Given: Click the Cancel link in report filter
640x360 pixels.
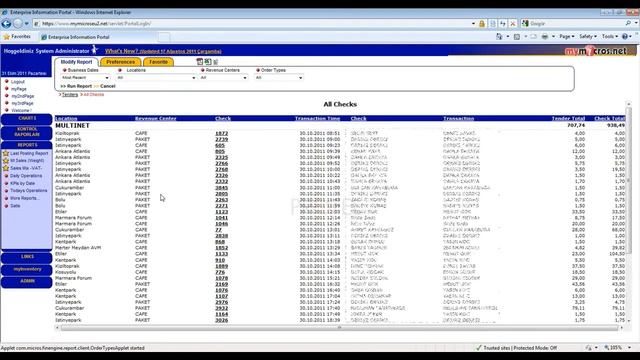Looking at the screenshot, I should pos(107,86).
